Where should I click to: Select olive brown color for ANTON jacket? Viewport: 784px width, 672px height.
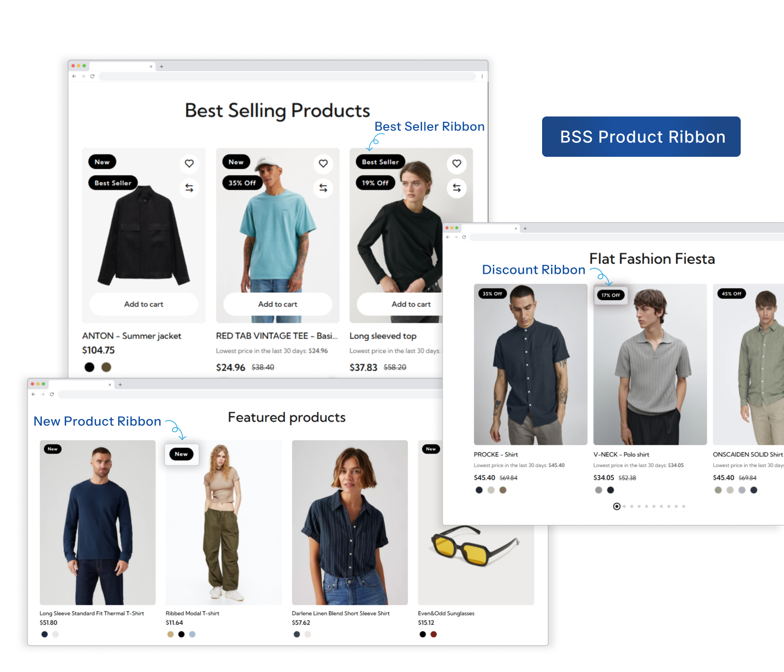click(x=106, y=367)
